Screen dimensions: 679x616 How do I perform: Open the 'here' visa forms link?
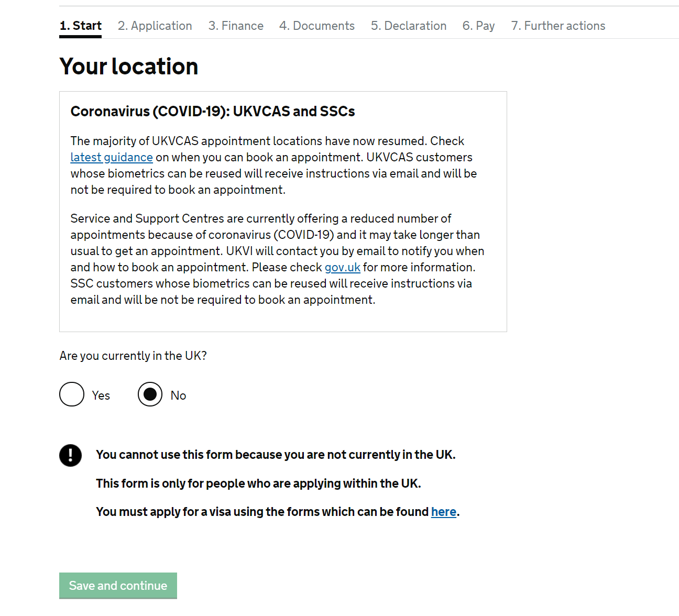point(444,512)
